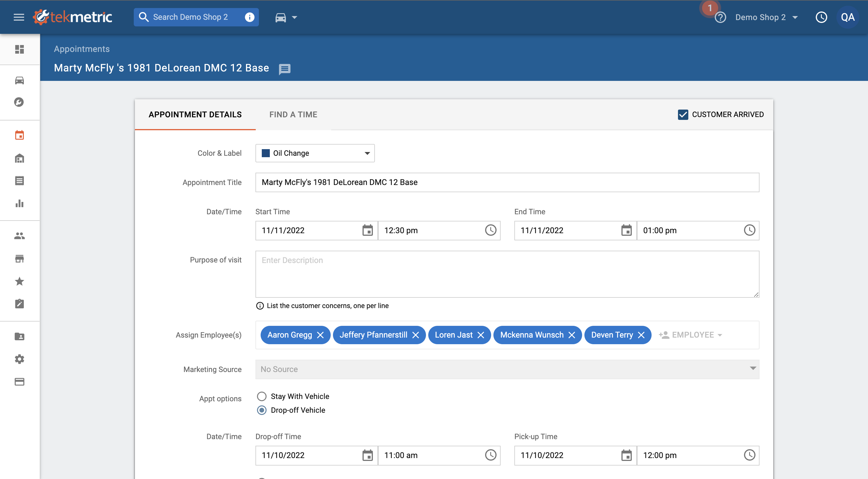868x479 pixels.
Task: Open the Appointments calendar sidebar icon
Action: coord(20,135)
